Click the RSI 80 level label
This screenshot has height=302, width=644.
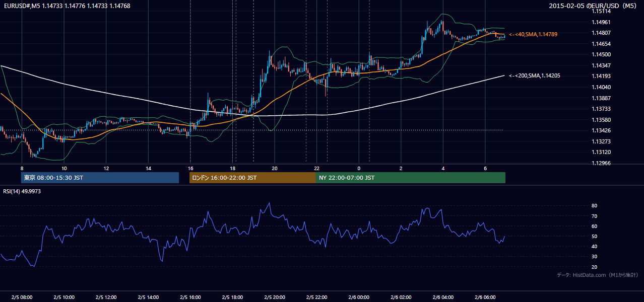(x=594, y=206)
